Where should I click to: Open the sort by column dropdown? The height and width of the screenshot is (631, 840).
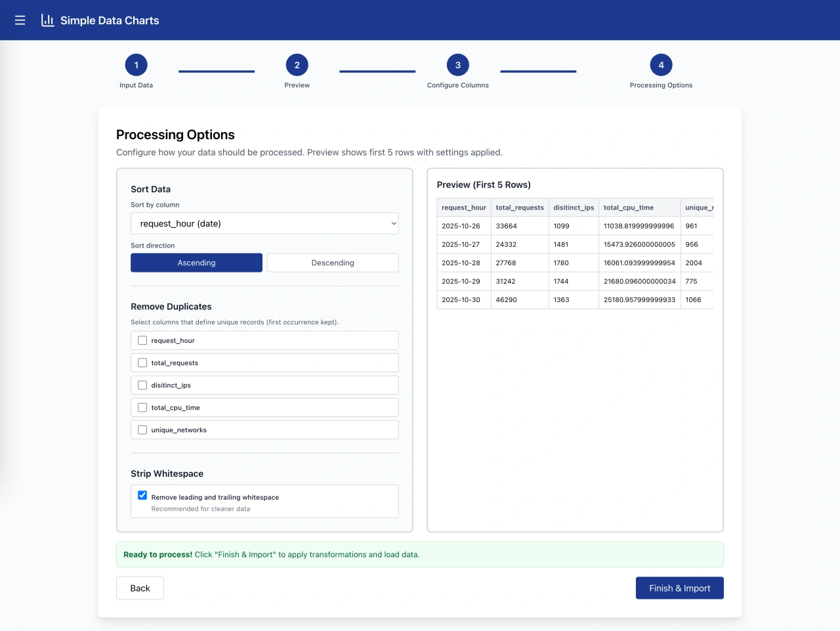click(264, 223)
